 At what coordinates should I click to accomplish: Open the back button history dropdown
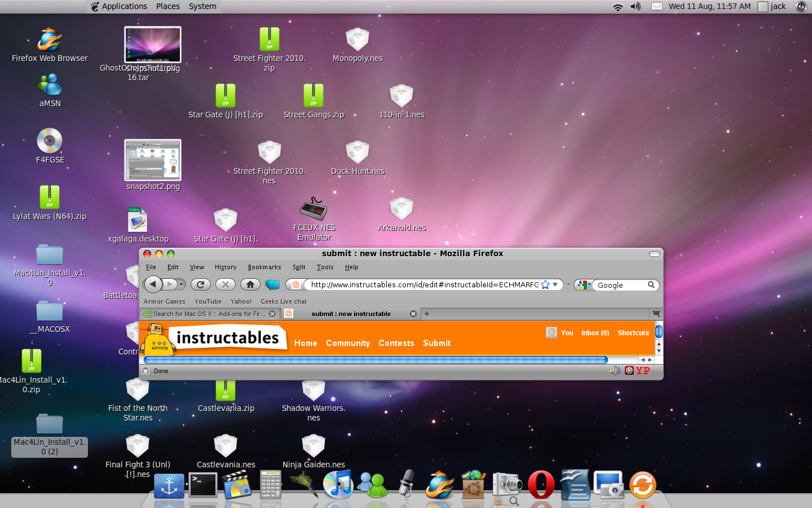(x=182, y=284)
